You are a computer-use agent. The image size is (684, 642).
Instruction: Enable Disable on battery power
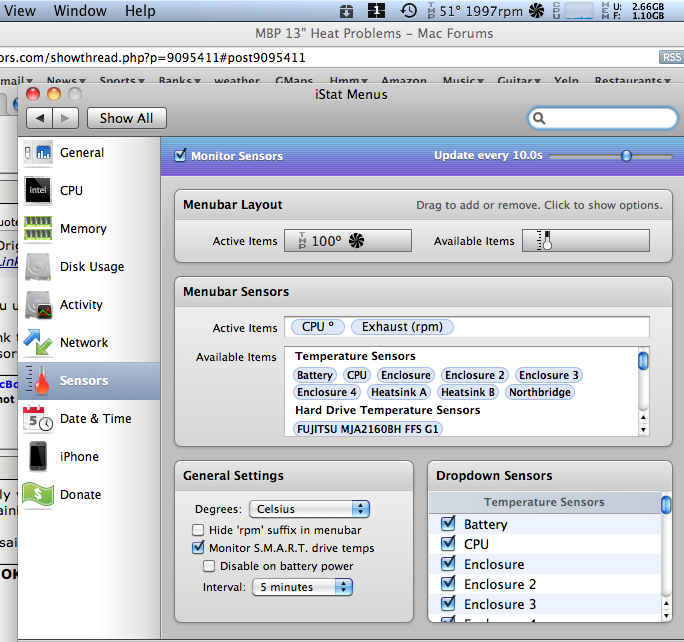[209, 566]
